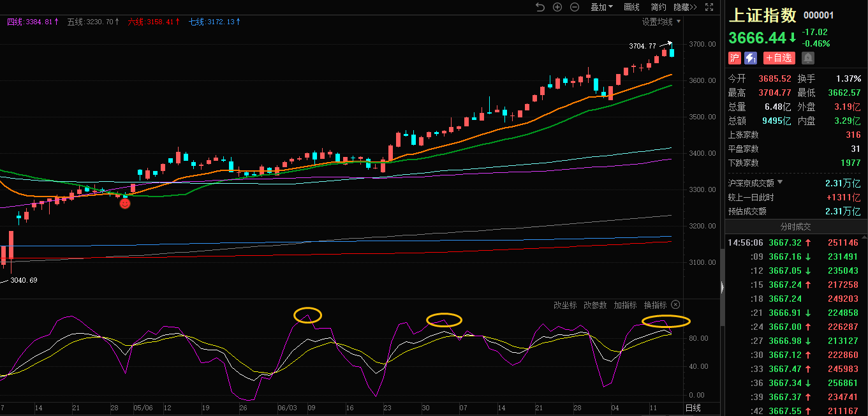Click 换指标 to switch indicator
868x416 pixels.
click(x=655, y=305)
